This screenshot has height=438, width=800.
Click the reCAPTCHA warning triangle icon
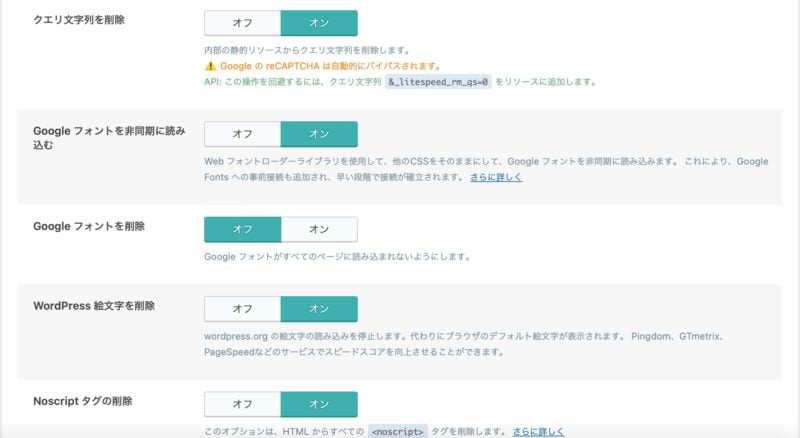[x=210, y=65]
